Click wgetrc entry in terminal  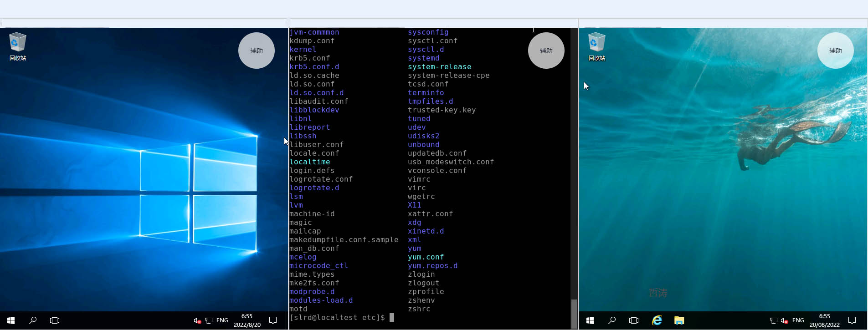[x=421, y=197]
